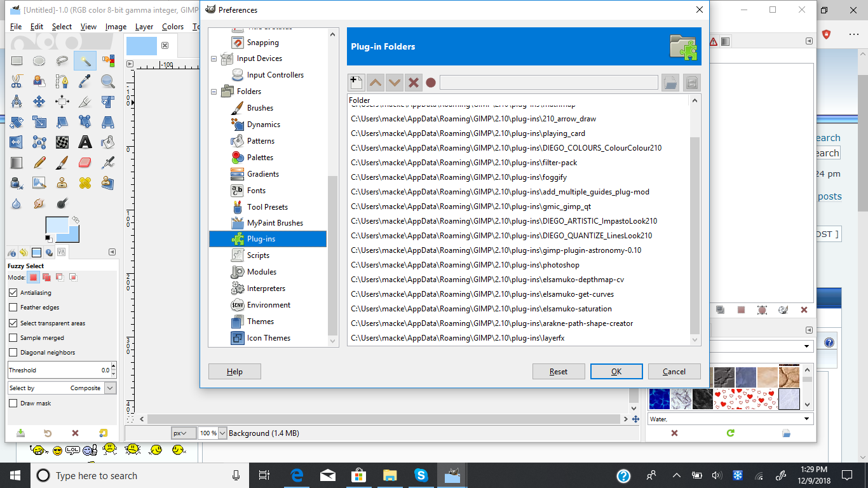Image resolution: width=868 pixels, height=488 pixels.
Task: Select the Ellipse Select tool
Action: 39,61
